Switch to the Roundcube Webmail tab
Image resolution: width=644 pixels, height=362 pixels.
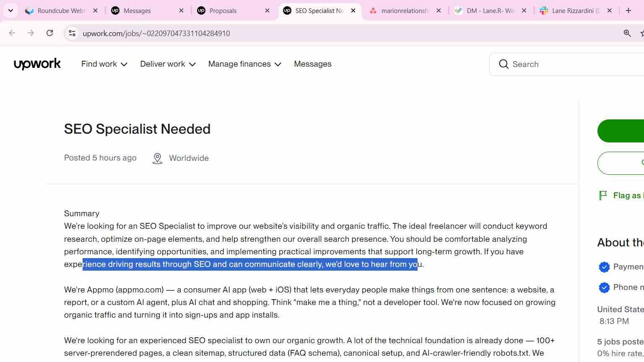62,10
